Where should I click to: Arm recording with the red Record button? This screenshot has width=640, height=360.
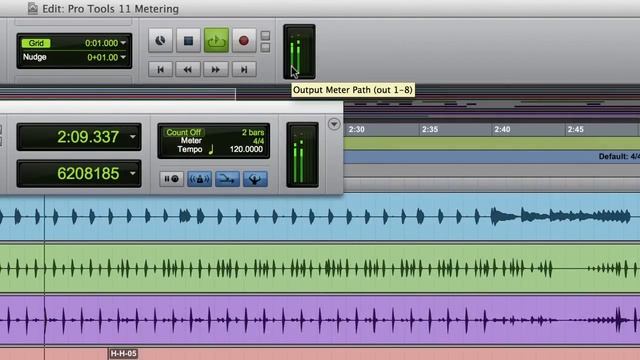coord(244,40)
